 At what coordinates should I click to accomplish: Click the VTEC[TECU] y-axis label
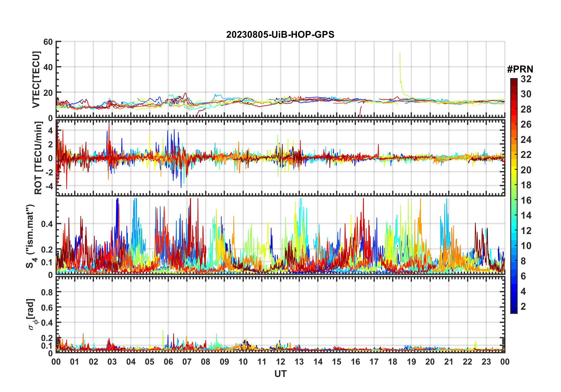tap(36, 80)
